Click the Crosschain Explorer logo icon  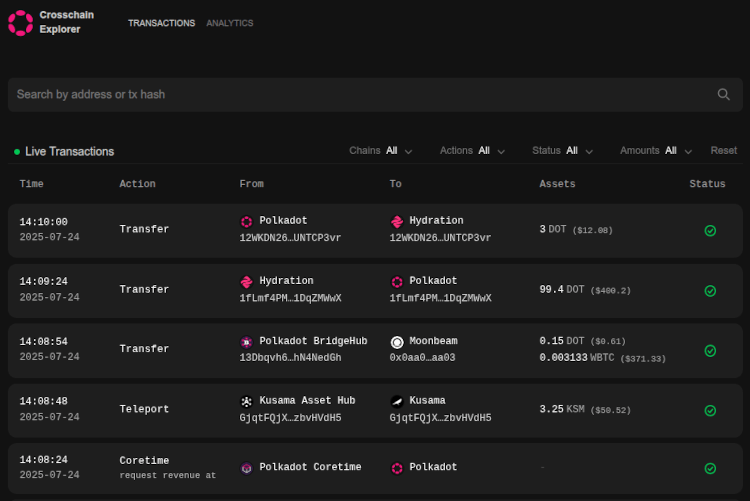click(19, 22)
